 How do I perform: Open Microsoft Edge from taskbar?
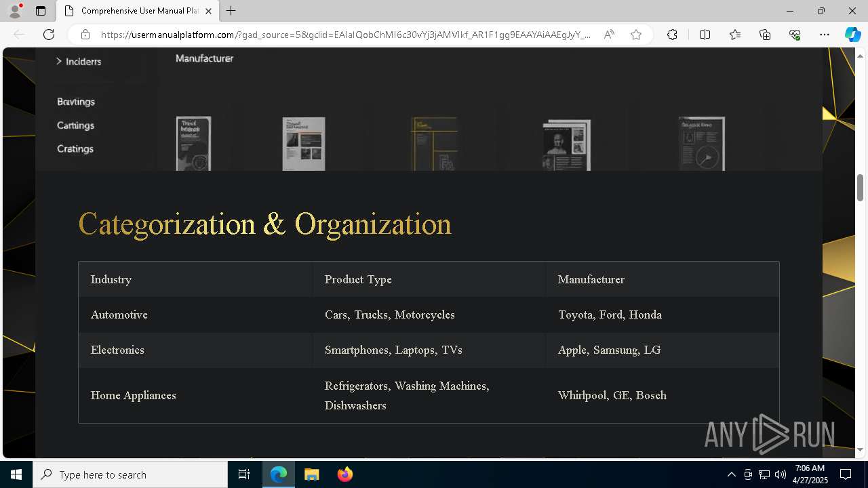(x=279, y=474)
